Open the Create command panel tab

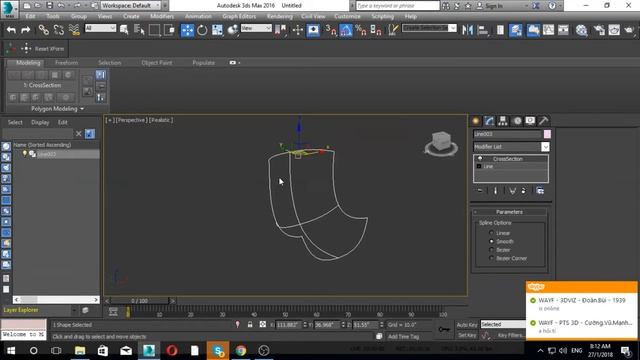476,121
